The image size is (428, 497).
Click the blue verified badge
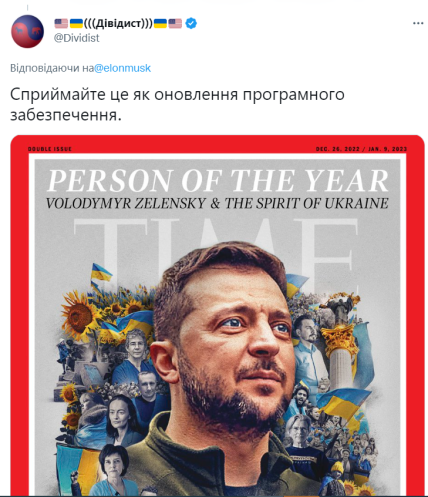click(191, 23)
